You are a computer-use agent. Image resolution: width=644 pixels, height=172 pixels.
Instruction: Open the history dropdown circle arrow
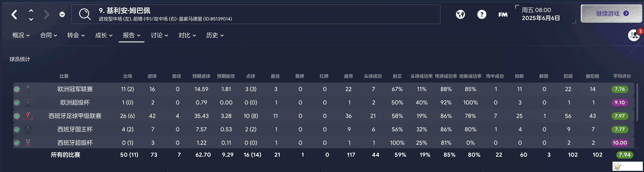[x=62, y=15]
